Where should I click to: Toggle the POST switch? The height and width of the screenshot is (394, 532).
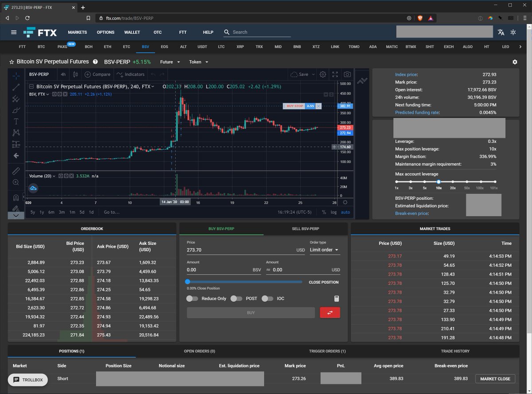236,299
